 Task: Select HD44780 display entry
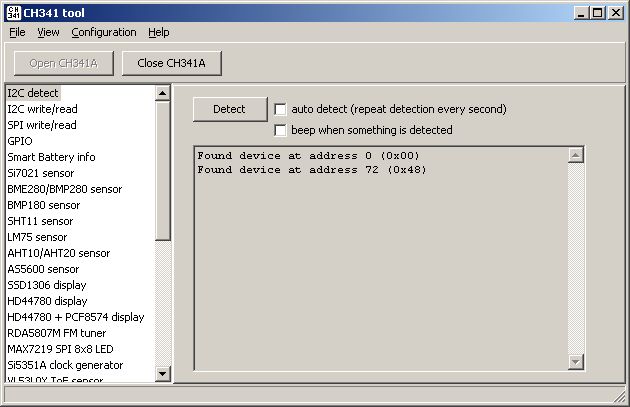(47, 301)
